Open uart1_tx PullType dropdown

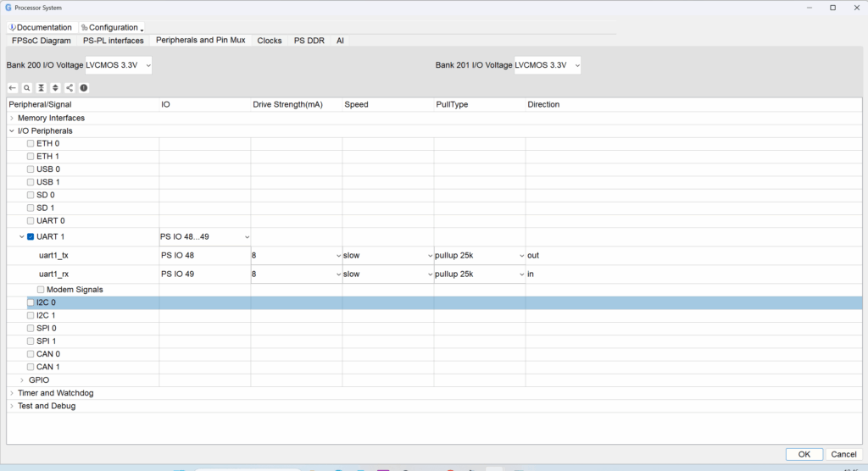coord(480,256)
